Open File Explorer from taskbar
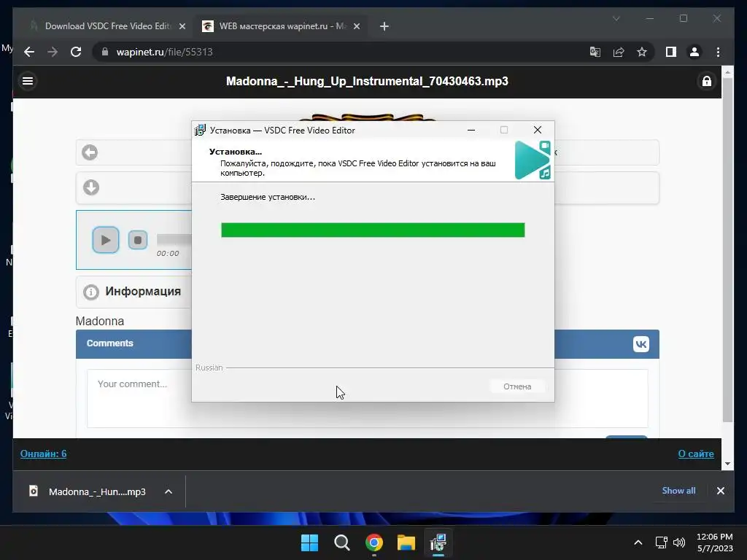The image size is (747, 560). (406, 542)
